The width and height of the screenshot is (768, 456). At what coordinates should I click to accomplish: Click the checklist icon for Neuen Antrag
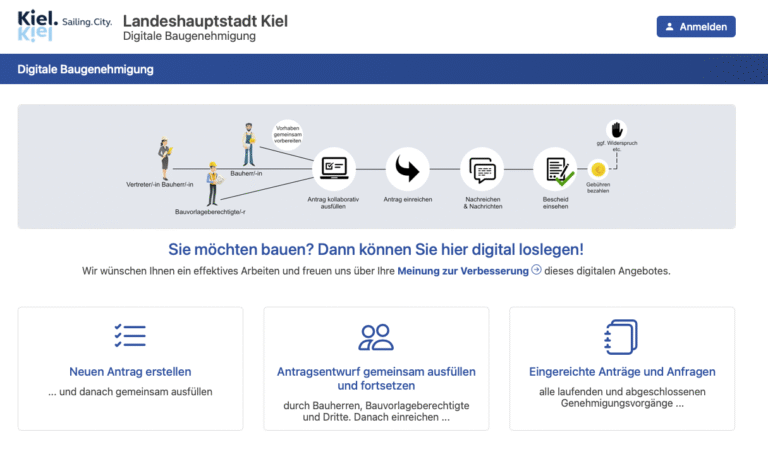click(130, 336)
